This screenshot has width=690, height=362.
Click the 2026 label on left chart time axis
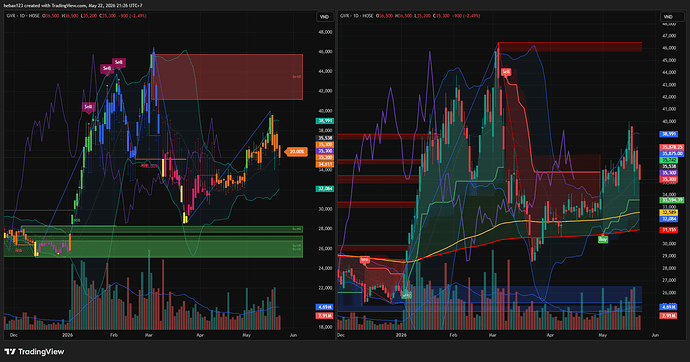point(67,335)
